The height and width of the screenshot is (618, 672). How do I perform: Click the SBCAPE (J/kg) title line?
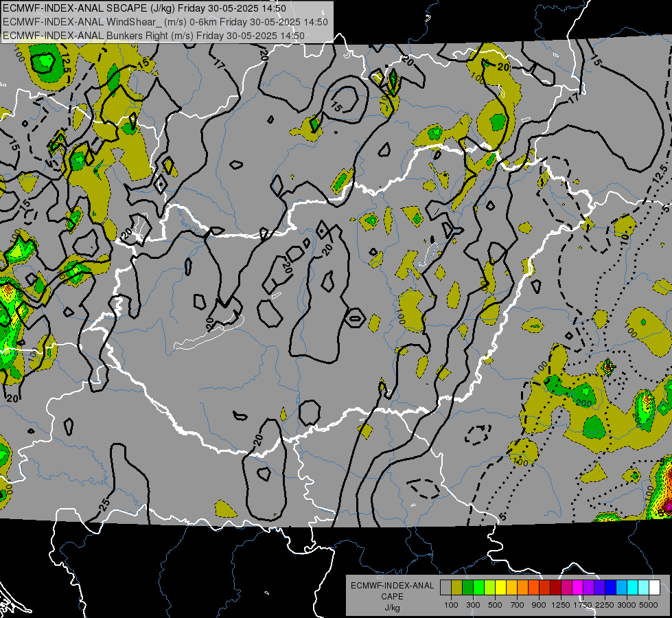coord(145,8)
